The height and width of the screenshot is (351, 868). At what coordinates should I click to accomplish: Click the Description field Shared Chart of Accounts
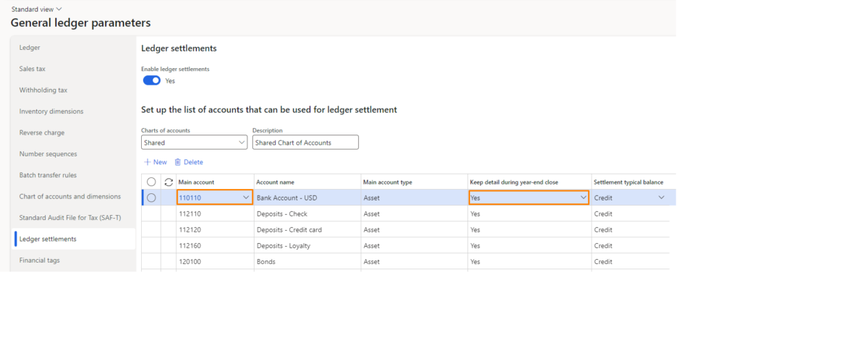click(305, 143)
